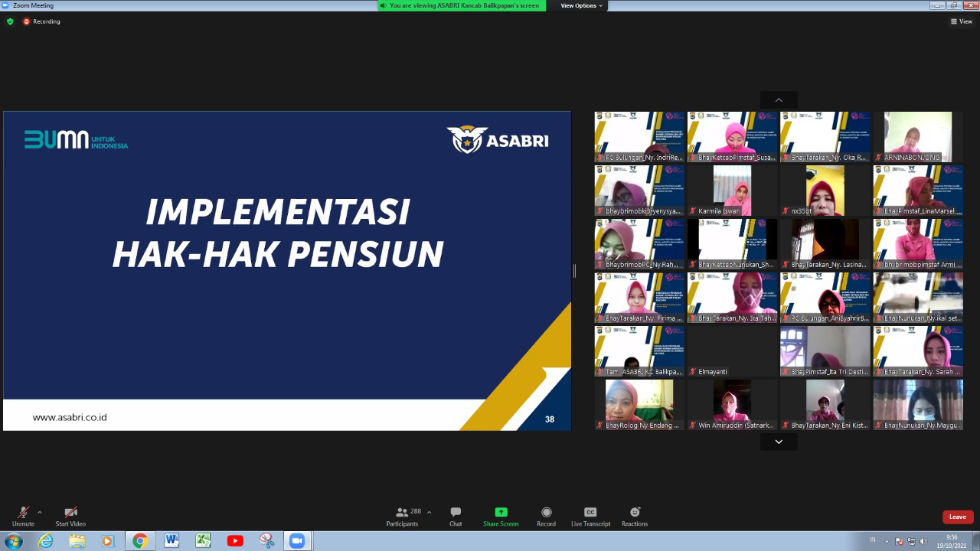This screenshot has width=980, height=551.
Task: Select BhayTarakan_Ny. Oka R video tile
Action: coord(825,137)
